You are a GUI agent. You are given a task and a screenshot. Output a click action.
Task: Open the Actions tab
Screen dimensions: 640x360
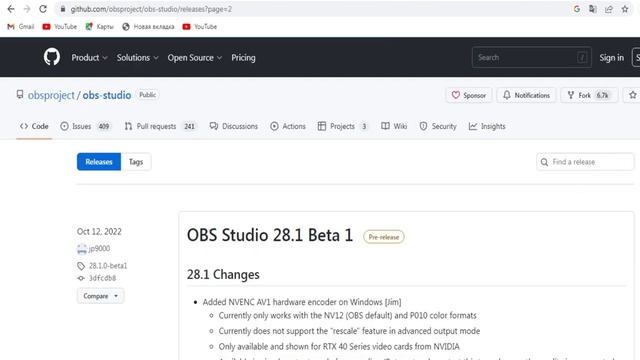288,126
